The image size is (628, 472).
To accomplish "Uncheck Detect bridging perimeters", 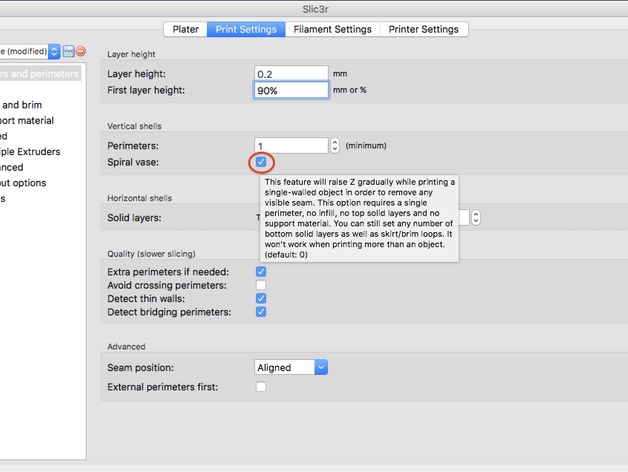I will click(x=261, y=312).
